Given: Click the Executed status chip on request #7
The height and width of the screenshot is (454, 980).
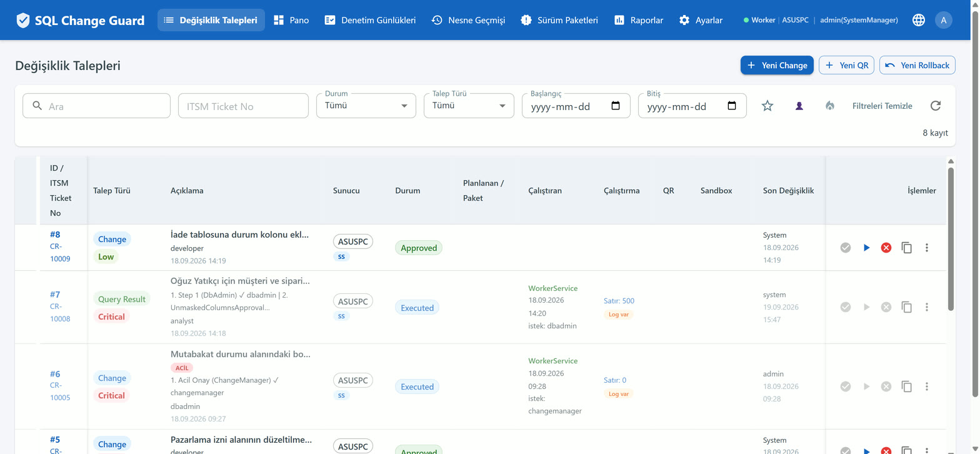Looking at the screenshot, I should click(x=417, y=307).
